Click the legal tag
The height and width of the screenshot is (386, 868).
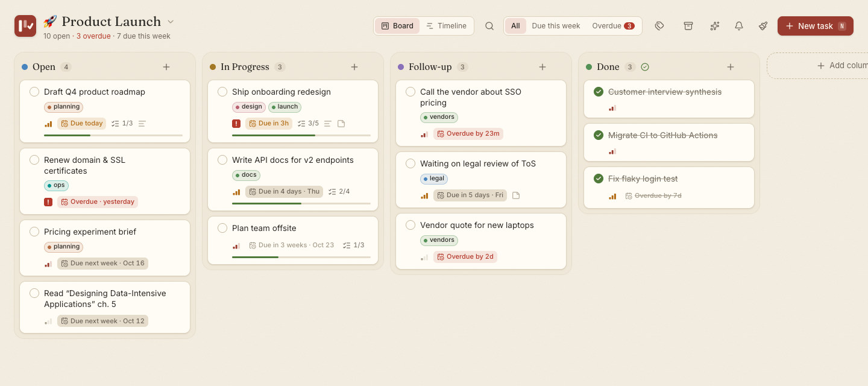pyautogui.click(x=434, y=179)
